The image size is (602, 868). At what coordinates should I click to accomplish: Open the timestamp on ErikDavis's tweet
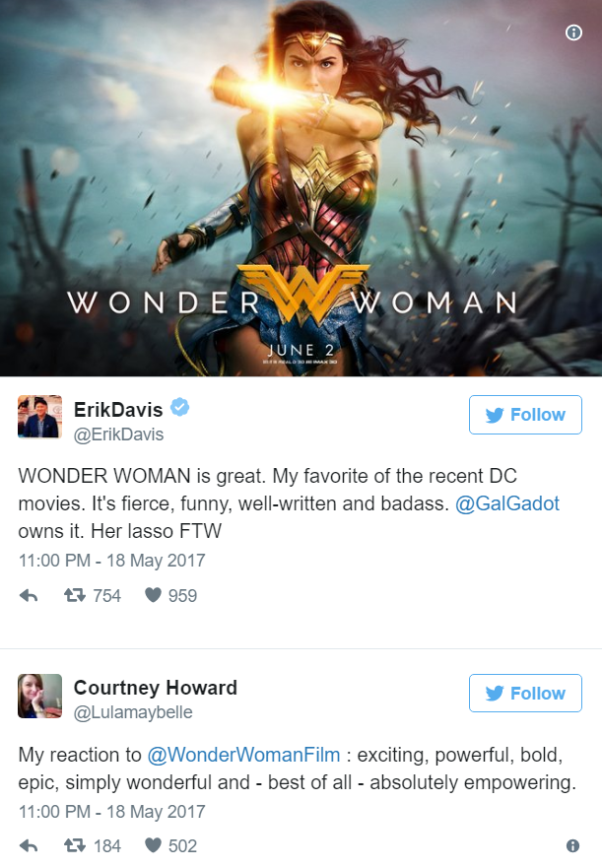click(112, 561)
